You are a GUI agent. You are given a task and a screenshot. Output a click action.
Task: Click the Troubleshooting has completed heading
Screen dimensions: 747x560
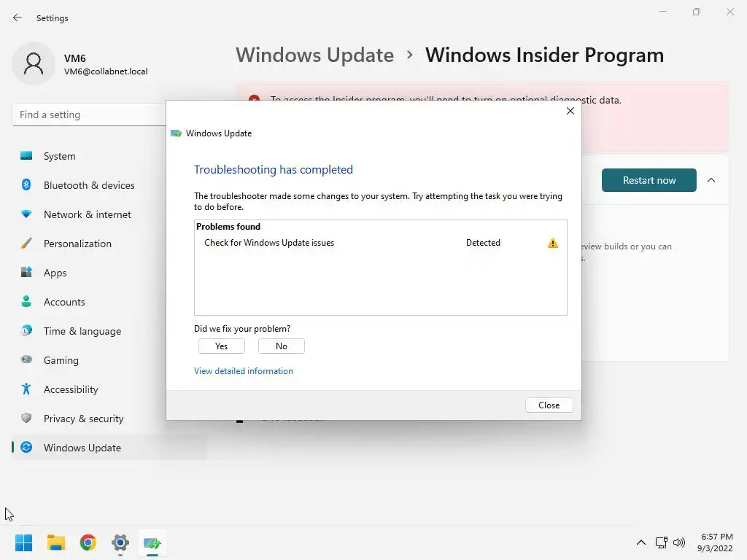[274, 169]
